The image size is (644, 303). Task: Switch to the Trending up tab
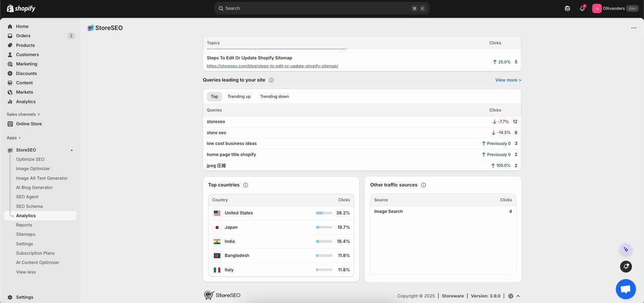[238, 96]
